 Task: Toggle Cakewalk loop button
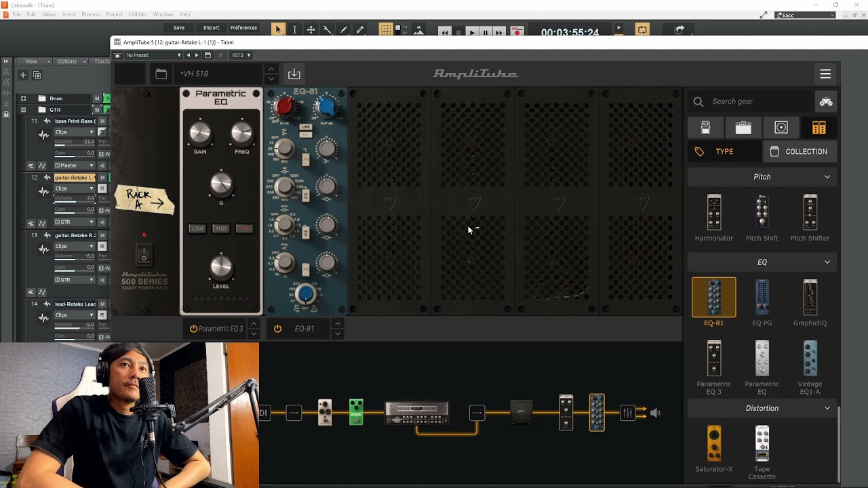[642, 29]
